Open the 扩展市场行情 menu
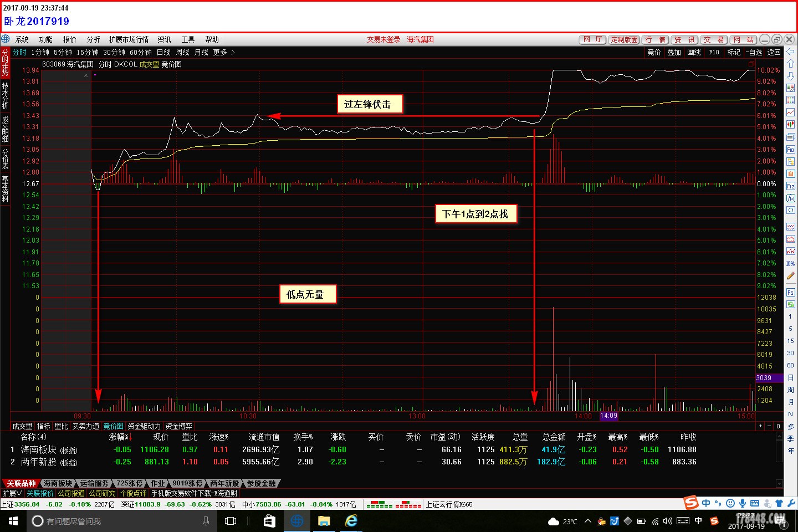 (x=129, y=39)
